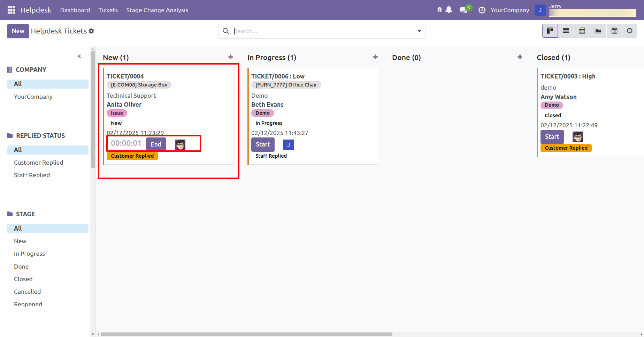Open the Tickets menu

point(108,10)
